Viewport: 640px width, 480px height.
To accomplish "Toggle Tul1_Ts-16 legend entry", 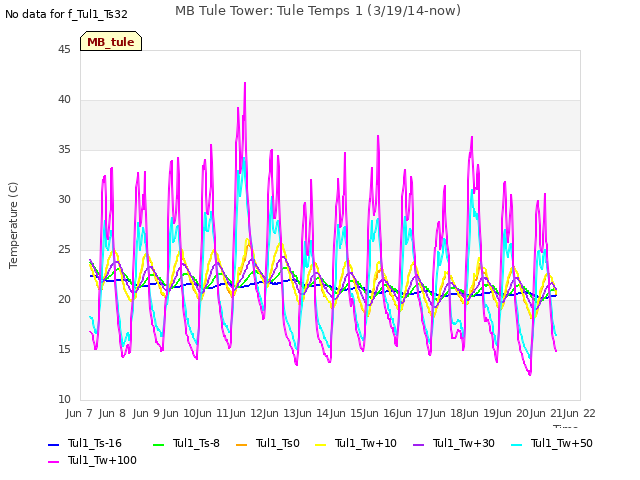I will pyautogui.click(x=85, y=444).
